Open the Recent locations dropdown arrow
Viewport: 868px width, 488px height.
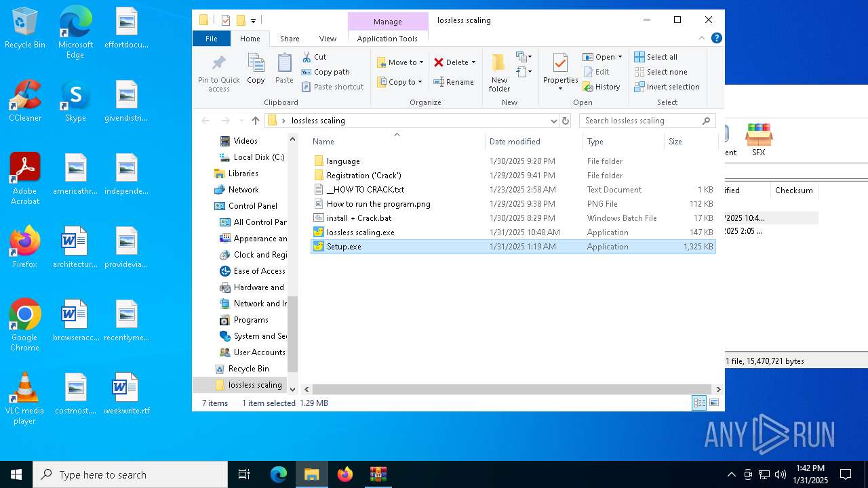241,121
